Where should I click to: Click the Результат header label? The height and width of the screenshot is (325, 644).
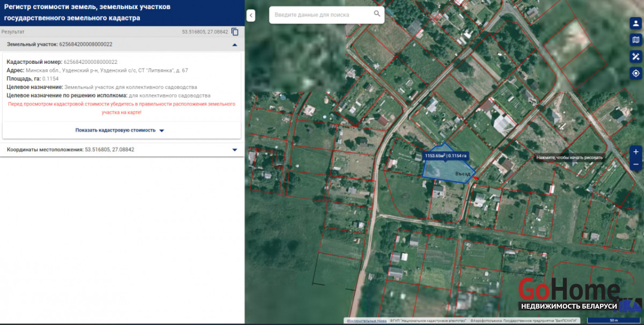[x=13, y=32]
